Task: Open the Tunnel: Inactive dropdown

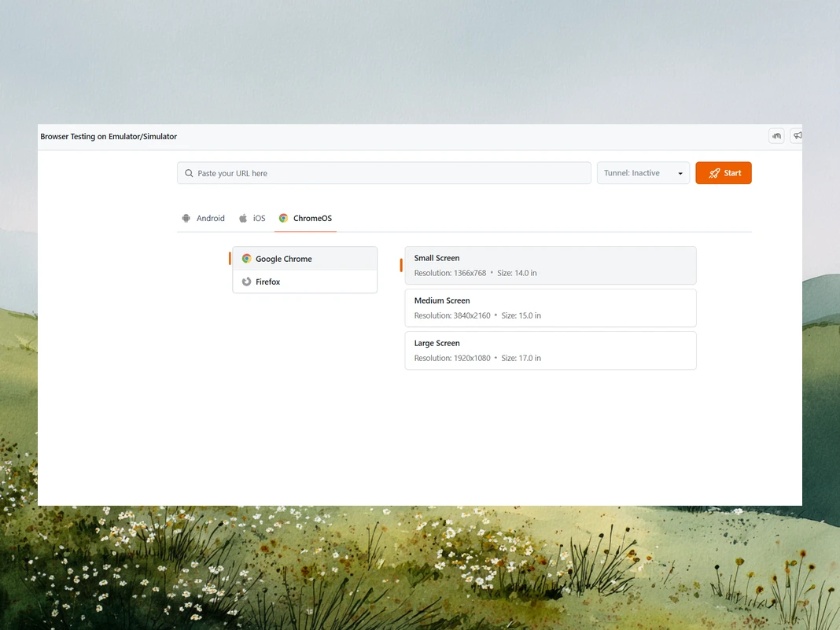Action: click(643, 173)
